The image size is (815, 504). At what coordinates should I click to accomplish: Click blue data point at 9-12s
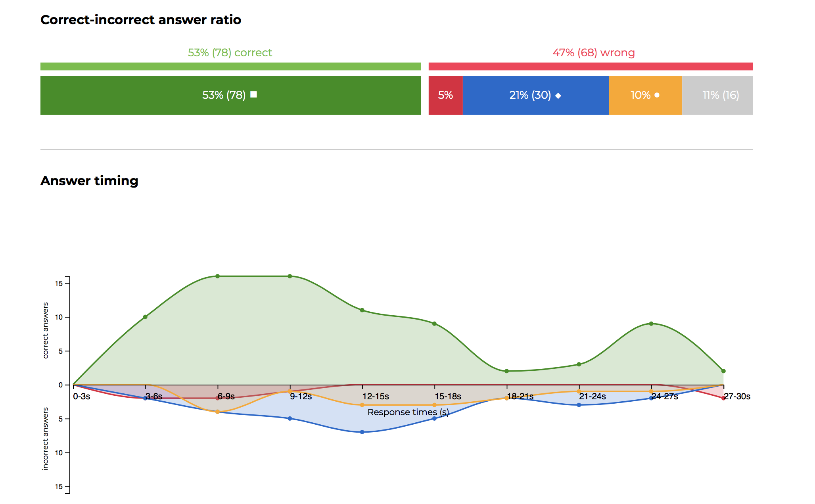(290, 418)
